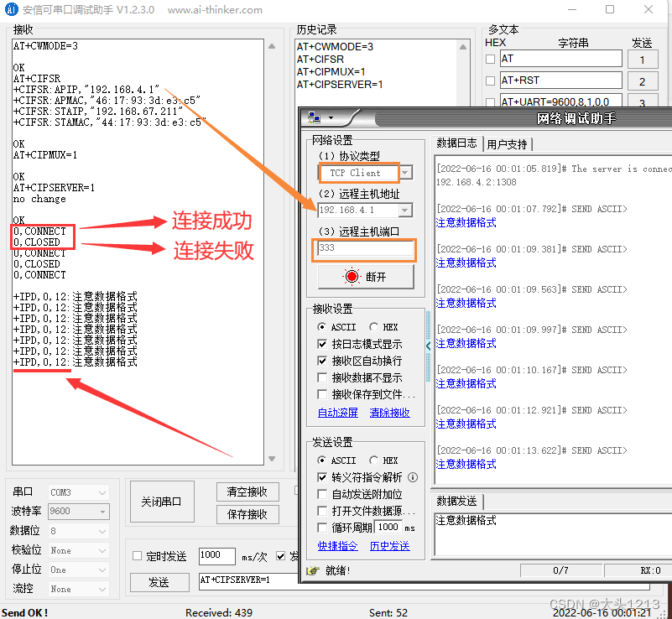Select HEX radio in 发送设置
The height and width of the screenshot is (619, 672).
pyautogui.click(x=373, y=460)
